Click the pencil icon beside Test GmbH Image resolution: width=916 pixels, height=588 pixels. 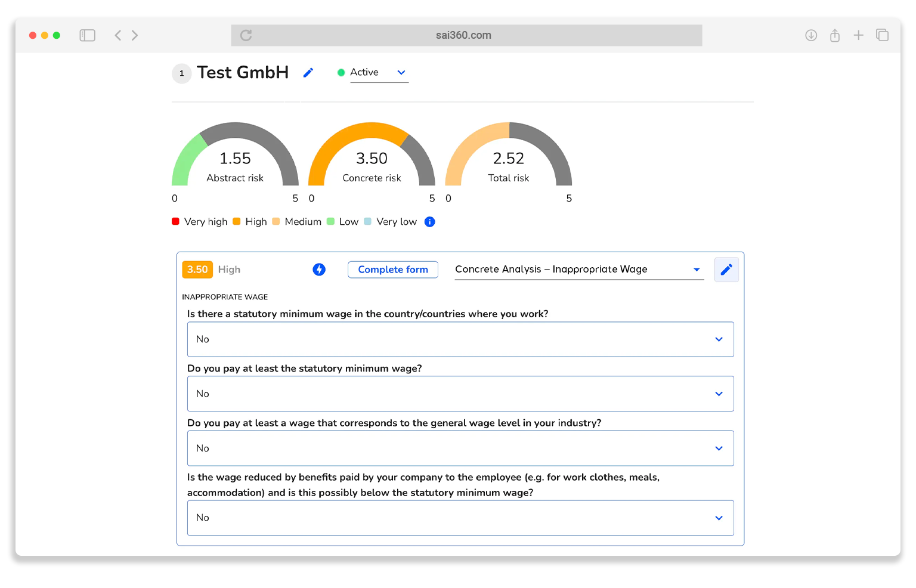[308, 73]
